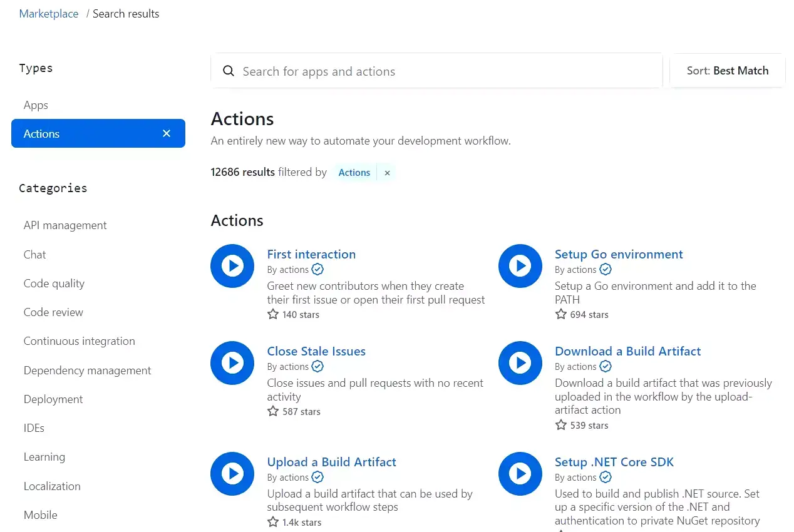Click the Setup Go environment action logo
Image resolution: width=794 pixels, height=532 pixels.
(520, 265)
